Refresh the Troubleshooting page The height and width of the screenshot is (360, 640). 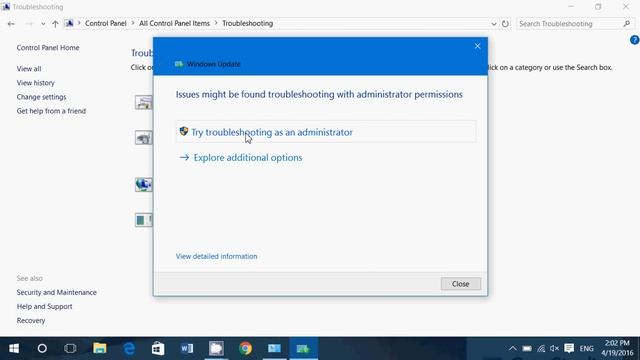[x=505, y=24]
